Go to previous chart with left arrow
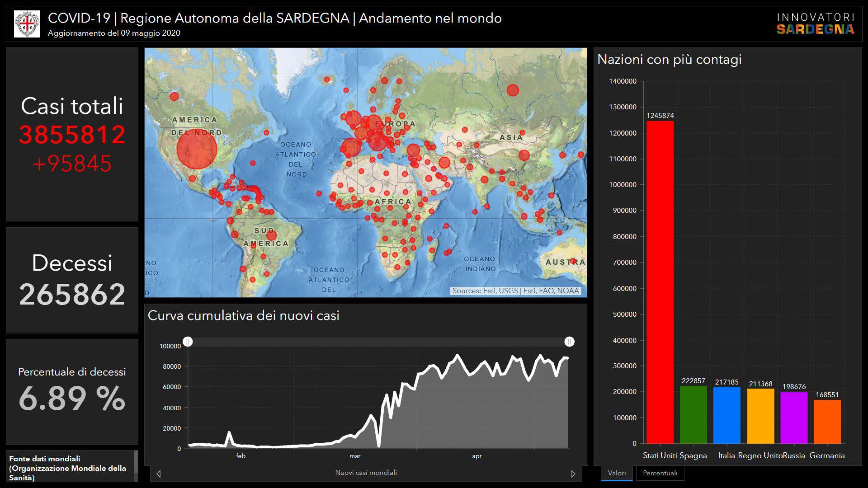The image size is (868, 488). (158, 474)
